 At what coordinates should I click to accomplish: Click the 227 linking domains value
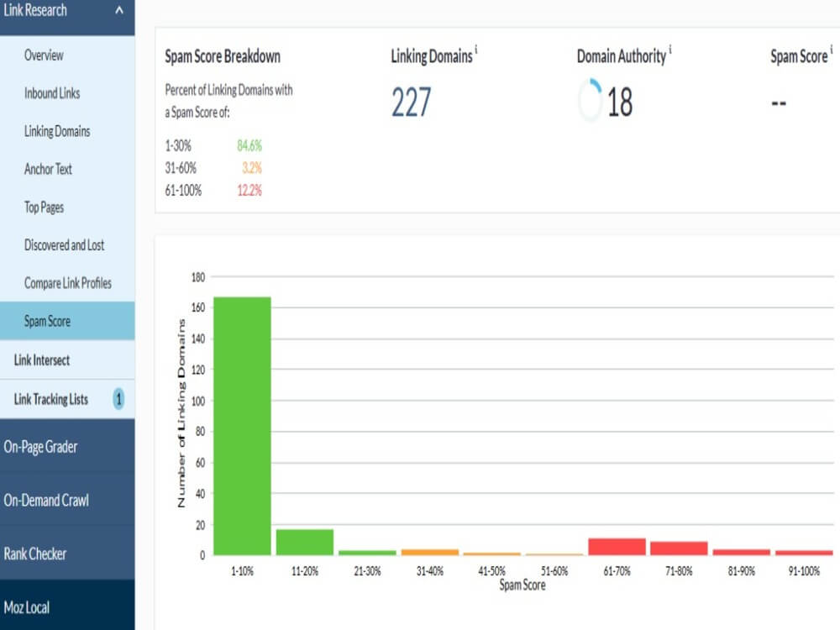(411, 102)
